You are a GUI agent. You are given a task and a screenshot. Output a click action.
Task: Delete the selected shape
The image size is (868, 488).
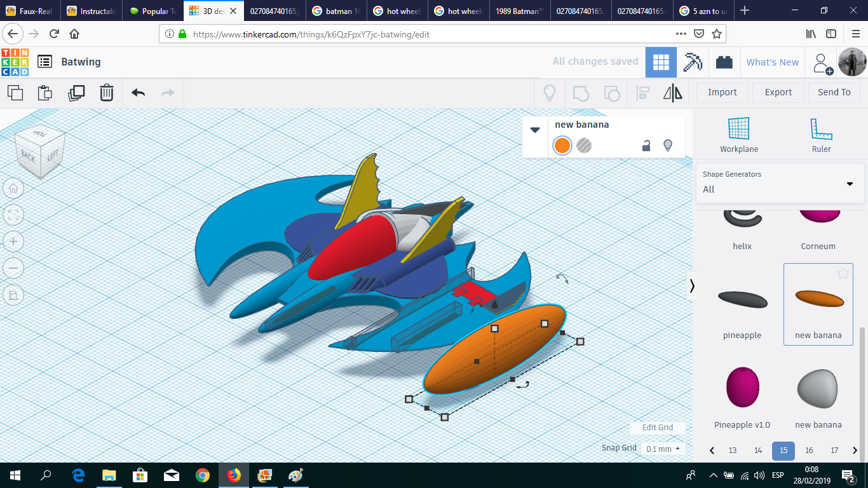(x=106, y=93)
